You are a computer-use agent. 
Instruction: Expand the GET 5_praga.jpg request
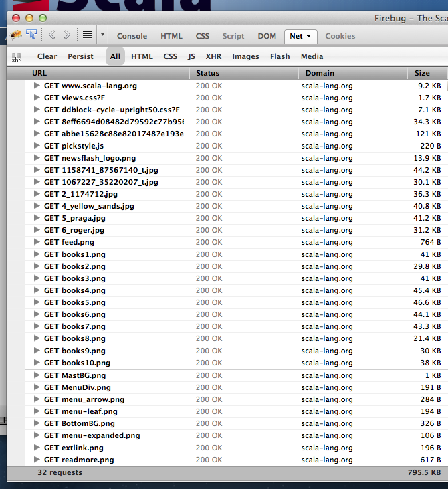click(x=37, y=217)
